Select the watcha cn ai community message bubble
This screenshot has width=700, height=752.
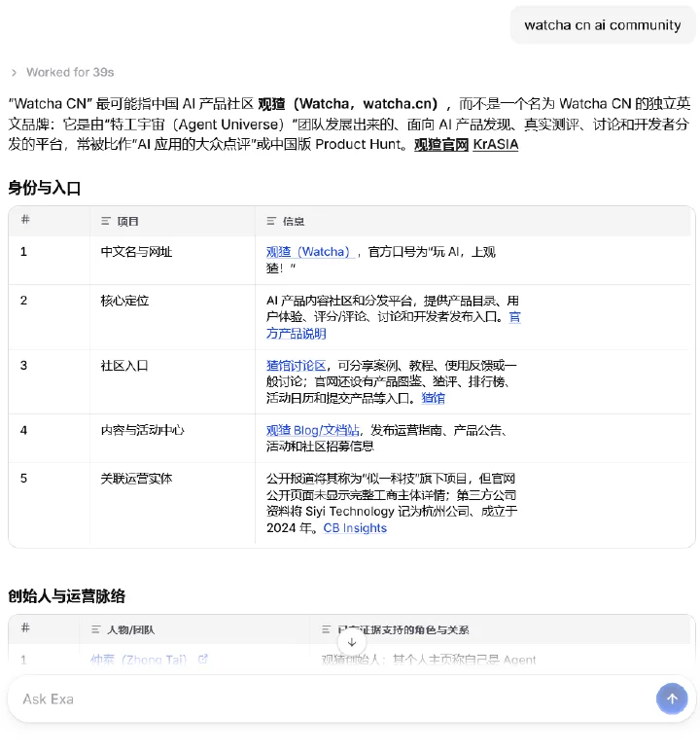pyautogui.click(x=603, y=25)
